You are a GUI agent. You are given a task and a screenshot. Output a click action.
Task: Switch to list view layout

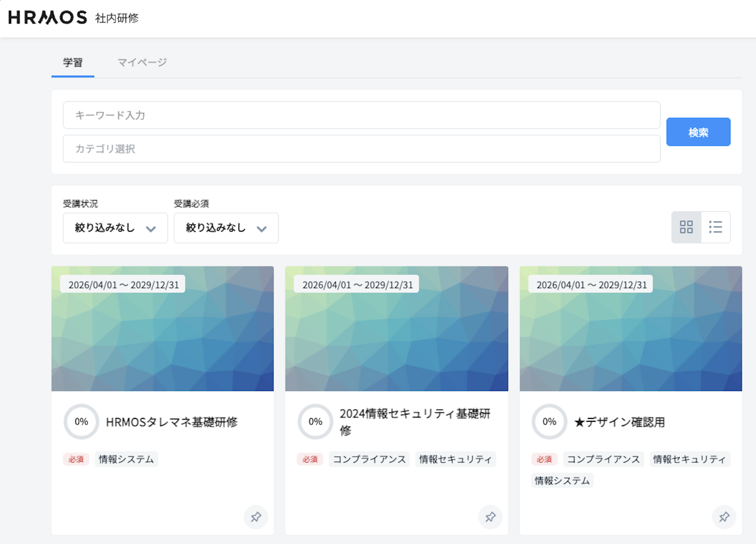(x=715, y=227)
